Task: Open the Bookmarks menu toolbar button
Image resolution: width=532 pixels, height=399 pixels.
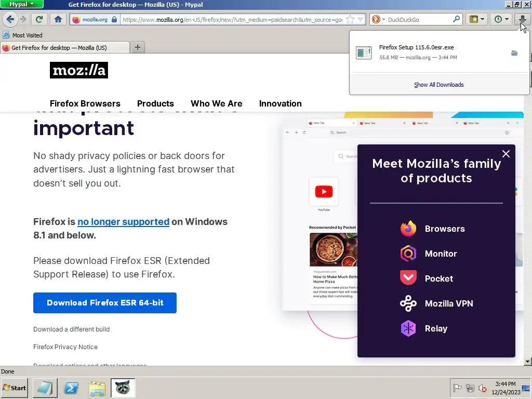Action: 477,19
